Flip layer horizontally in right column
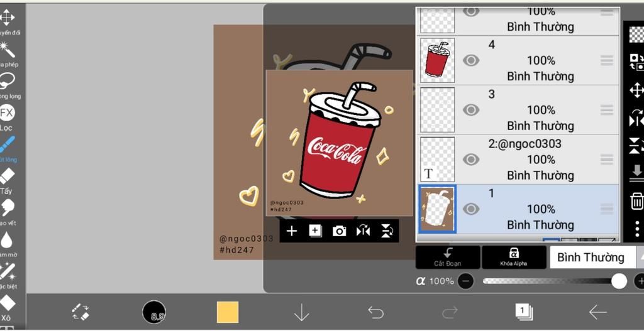Image resolution: width=644 pixels, height=331 pixels. pos(636,118)
